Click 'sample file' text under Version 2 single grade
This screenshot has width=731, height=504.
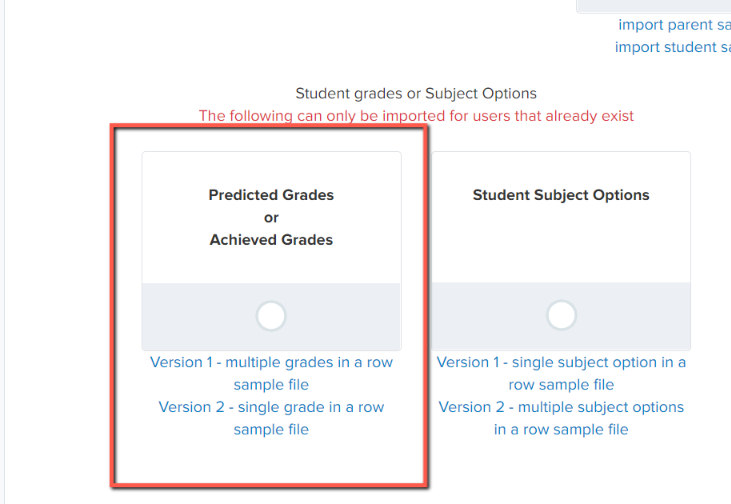pyautogui.click(x=271, y=429)
